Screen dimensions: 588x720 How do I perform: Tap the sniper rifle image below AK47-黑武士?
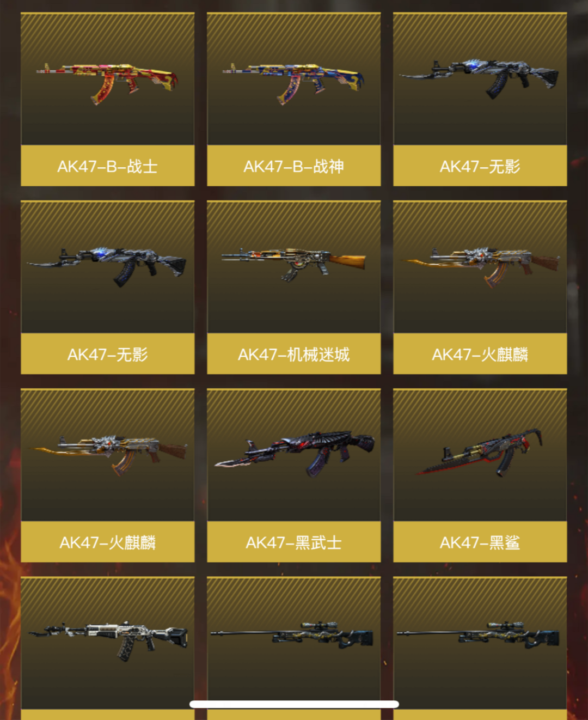[294, 634]
